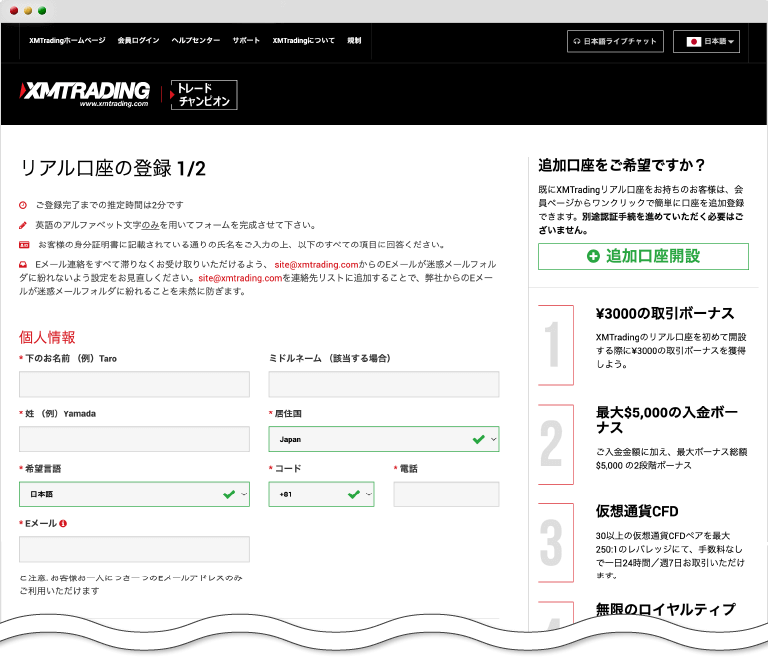This screenshot has height=659, width=768.
Task: Click the red macOS close button
Action: [14, 11]
